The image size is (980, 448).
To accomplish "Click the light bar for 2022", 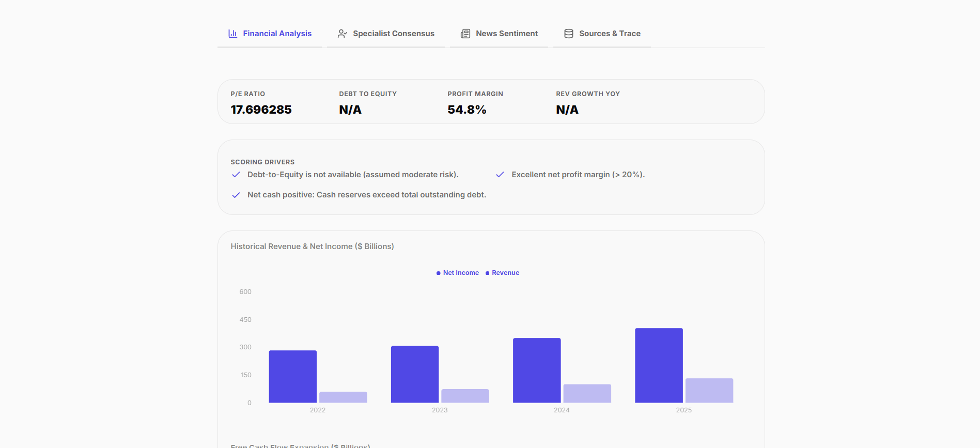I will pos(343,397).
